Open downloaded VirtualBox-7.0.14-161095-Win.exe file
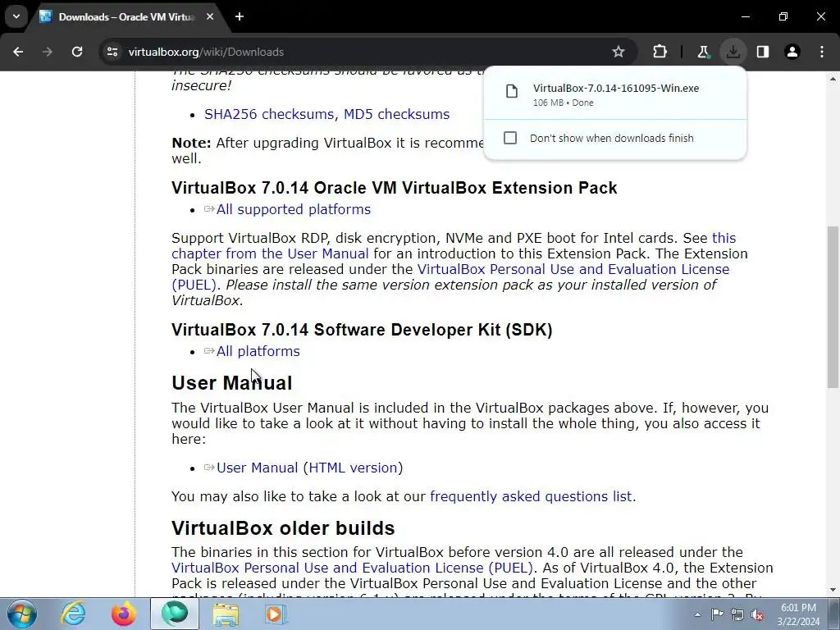 coord(616,89)
